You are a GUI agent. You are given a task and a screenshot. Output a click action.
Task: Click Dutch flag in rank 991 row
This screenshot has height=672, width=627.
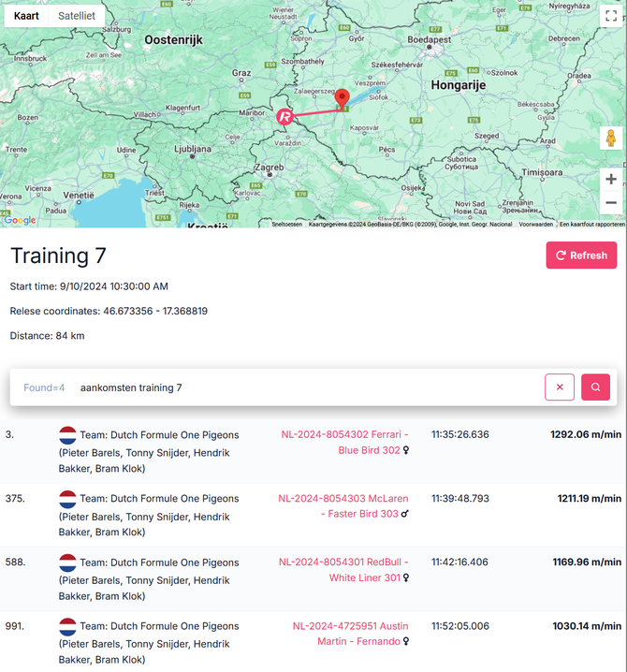point(67,626)
